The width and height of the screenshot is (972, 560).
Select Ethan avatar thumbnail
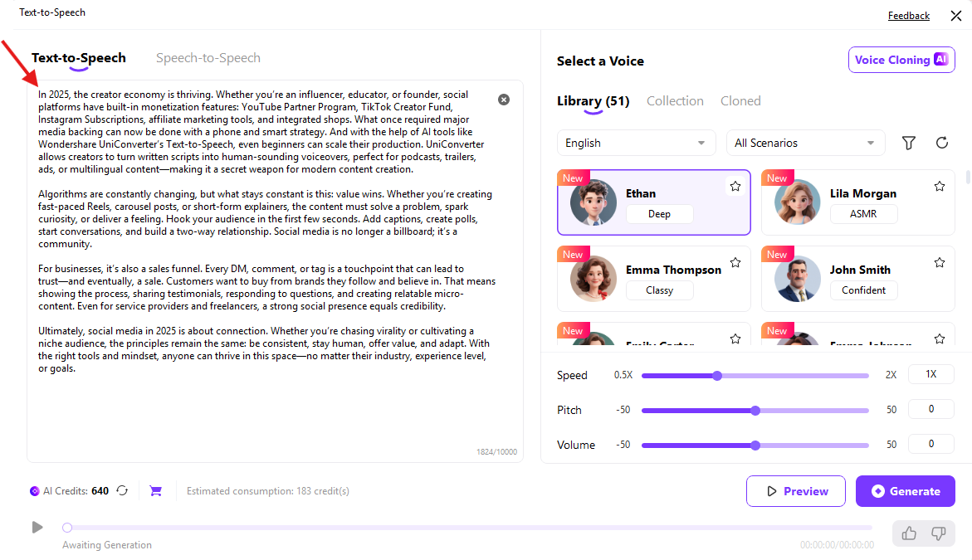[593, 202]
